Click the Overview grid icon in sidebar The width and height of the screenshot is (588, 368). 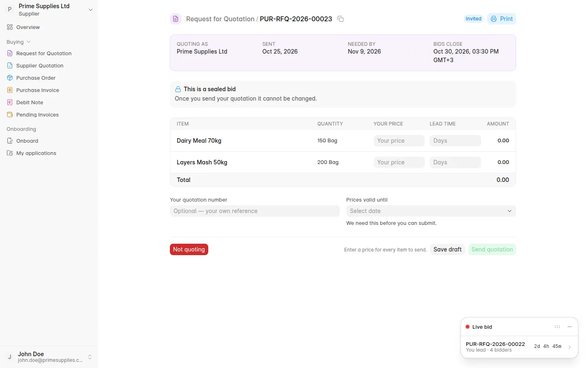click(x=10, y=27)
